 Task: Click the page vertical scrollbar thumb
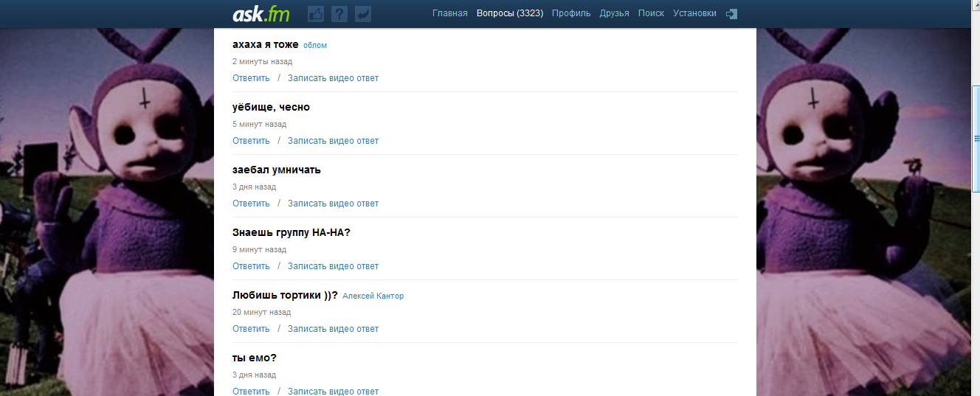[976, 138]
